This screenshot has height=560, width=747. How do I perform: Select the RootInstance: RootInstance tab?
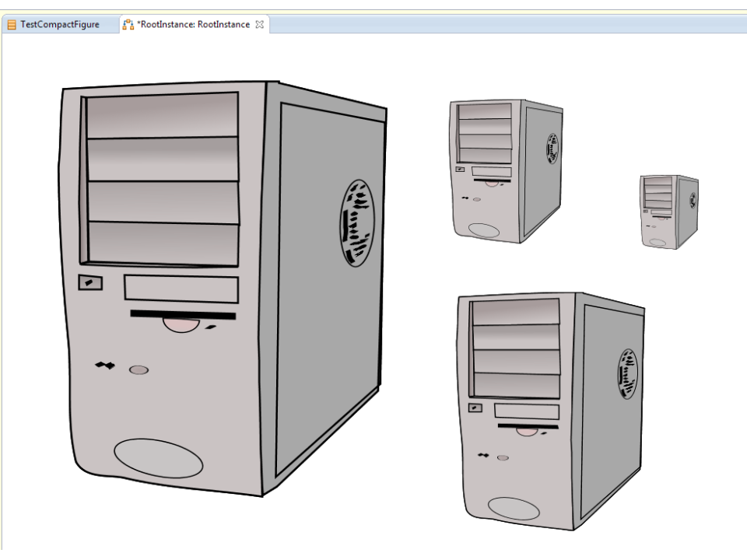coord(194,24)
